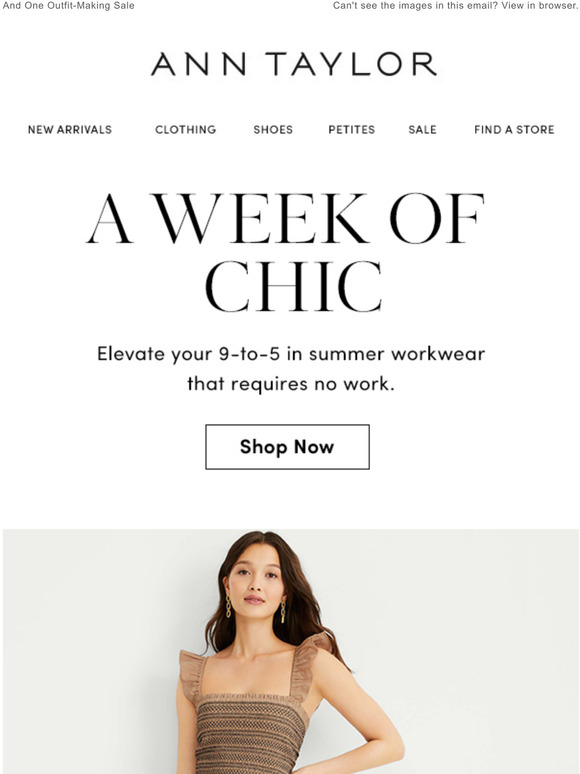Viewport: 580px width, 774px height.
Task: Click the A WEEK OF headline line
Action: 285,219
